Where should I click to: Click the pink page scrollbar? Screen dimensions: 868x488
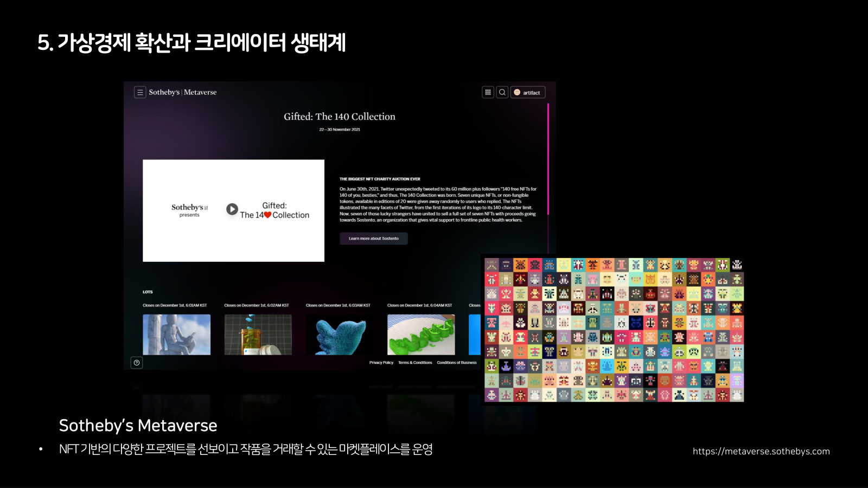548,159
